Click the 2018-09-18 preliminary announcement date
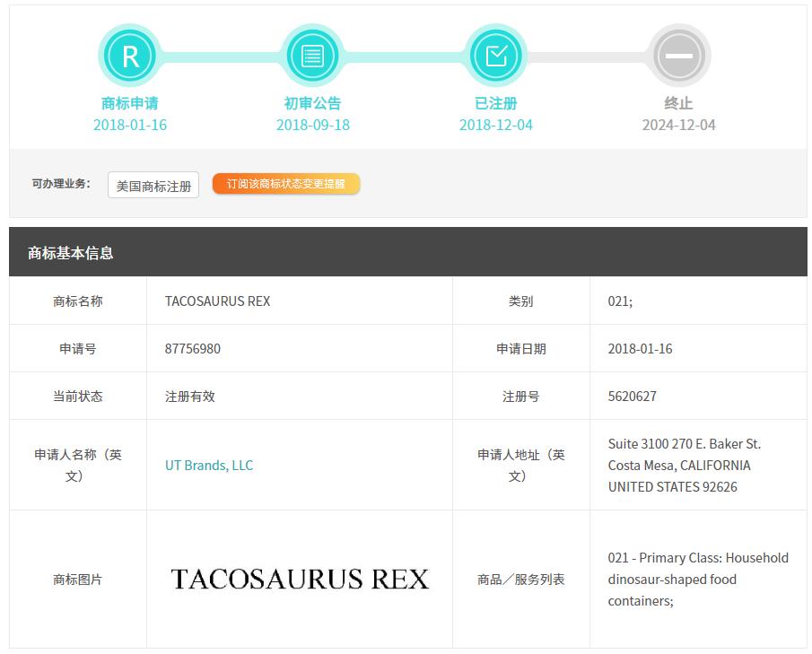The image size is (812, 654). pos(312,125)
